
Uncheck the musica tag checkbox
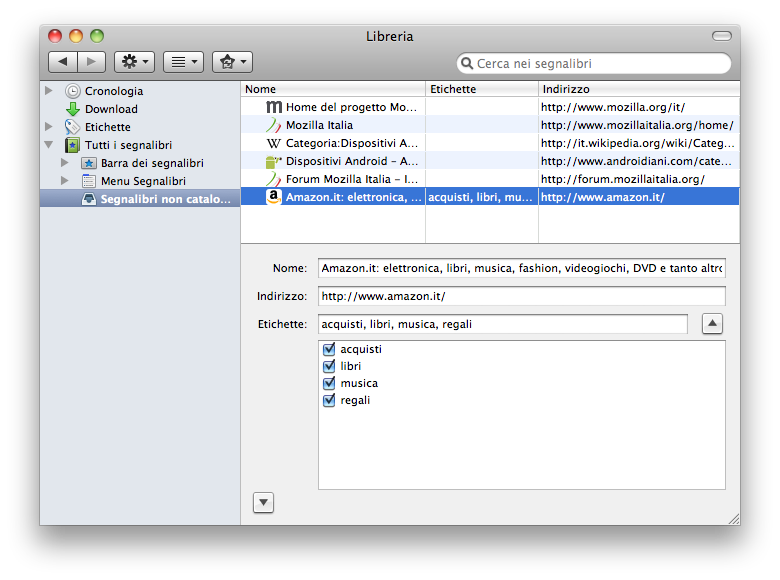coord(329,383)
